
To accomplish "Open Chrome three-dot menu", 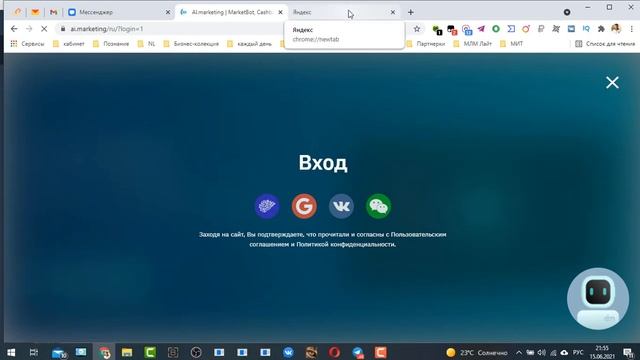I will [631, 29].
